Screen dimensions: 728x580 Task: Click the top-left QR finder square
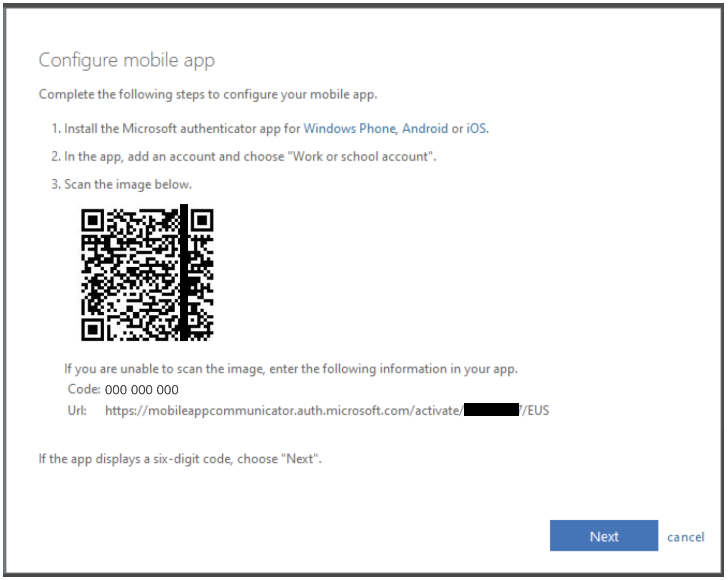[x=93, y=220]
